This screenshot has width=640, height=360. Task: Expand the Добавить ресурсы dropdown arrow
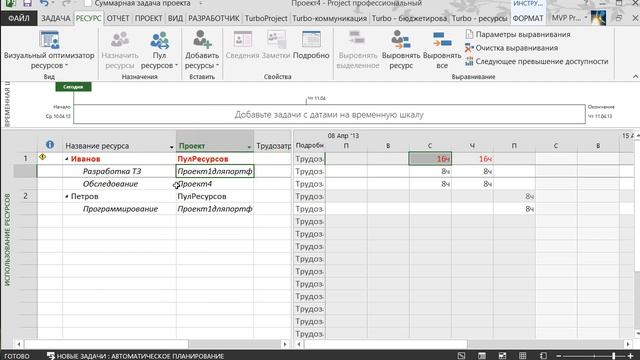point(218,66)
